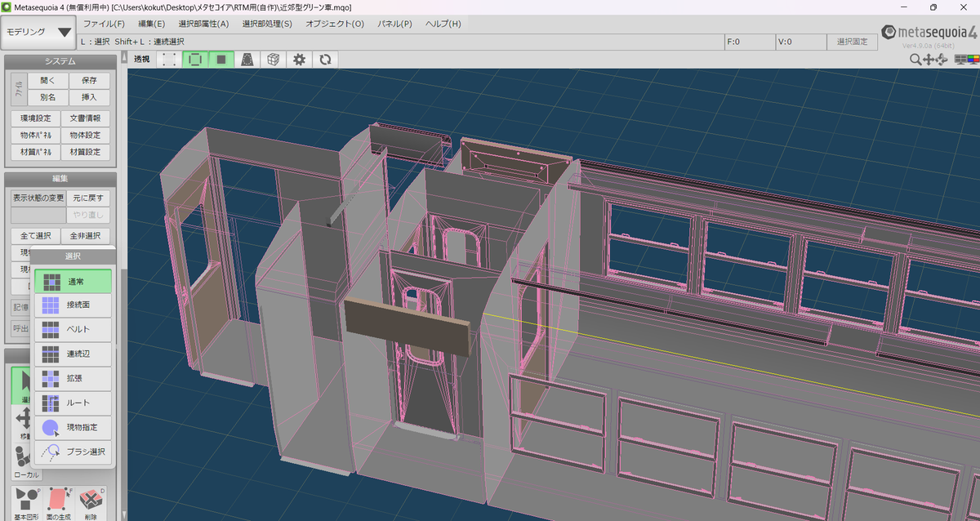
Task: Click the 開く button
Action: [x=47, y=81]
